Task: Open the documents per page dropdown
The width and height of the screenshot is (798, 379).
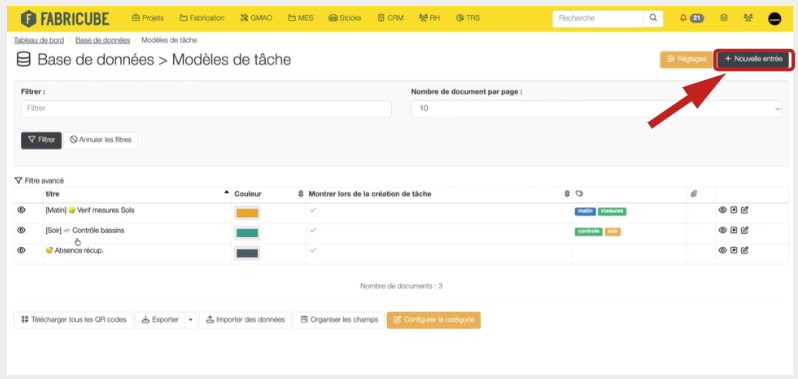Action: click(596, 108)
